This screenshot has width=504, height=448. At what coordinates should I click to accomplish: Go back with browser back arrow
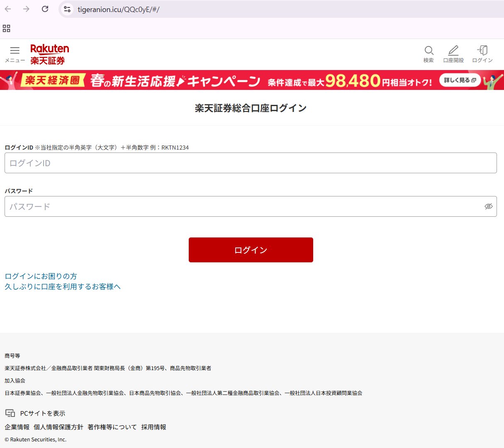[8, 9]
